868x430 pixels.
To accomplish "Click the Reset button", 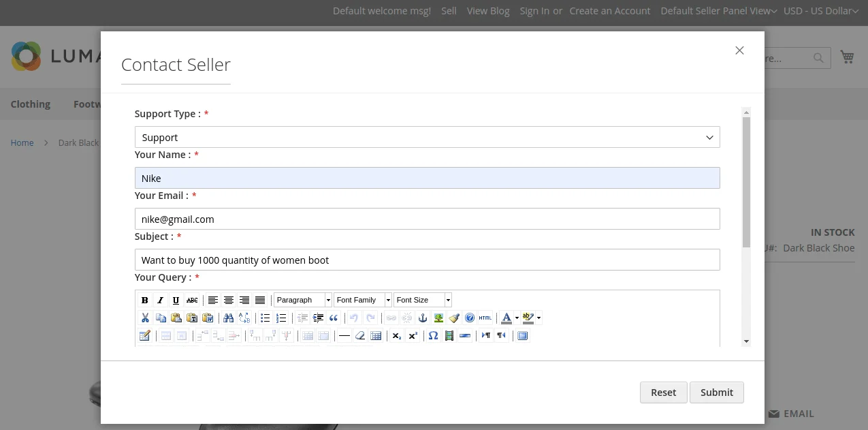I will tap(663, 393).
